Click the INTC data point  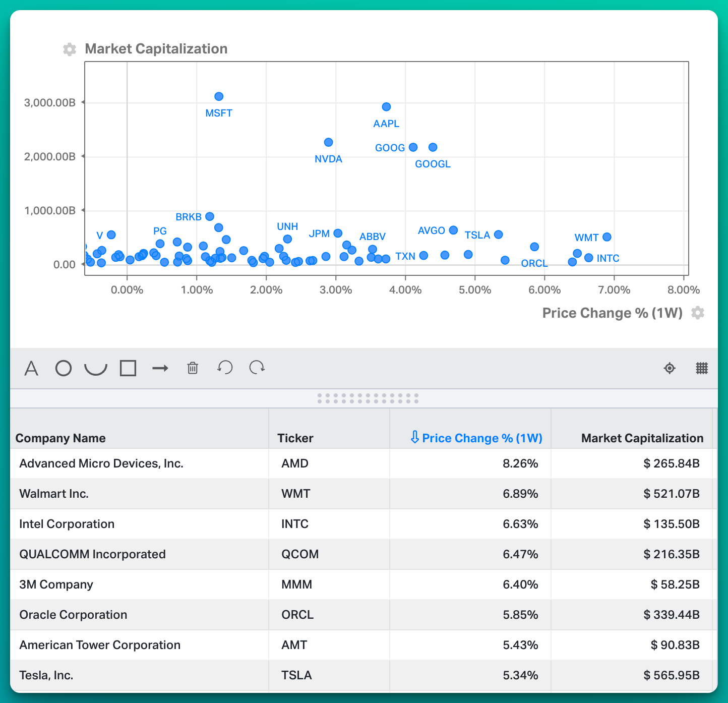pos(588,258)
